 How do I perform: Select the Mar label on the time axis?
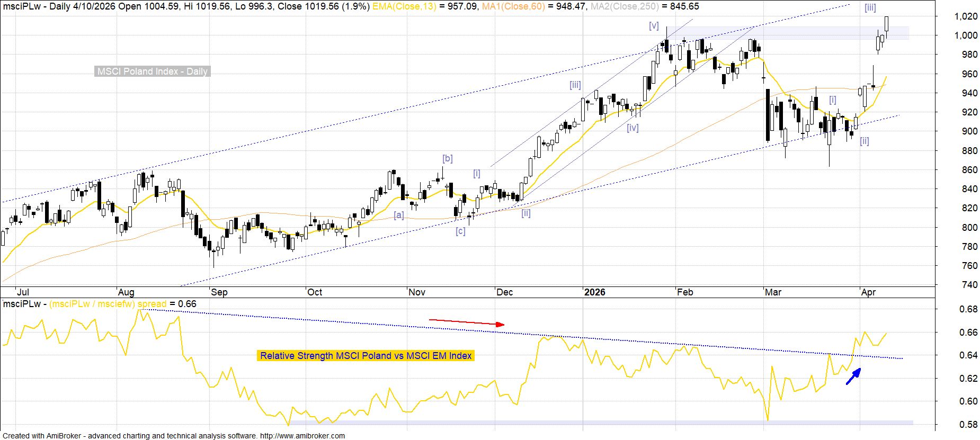click(773, 292)
